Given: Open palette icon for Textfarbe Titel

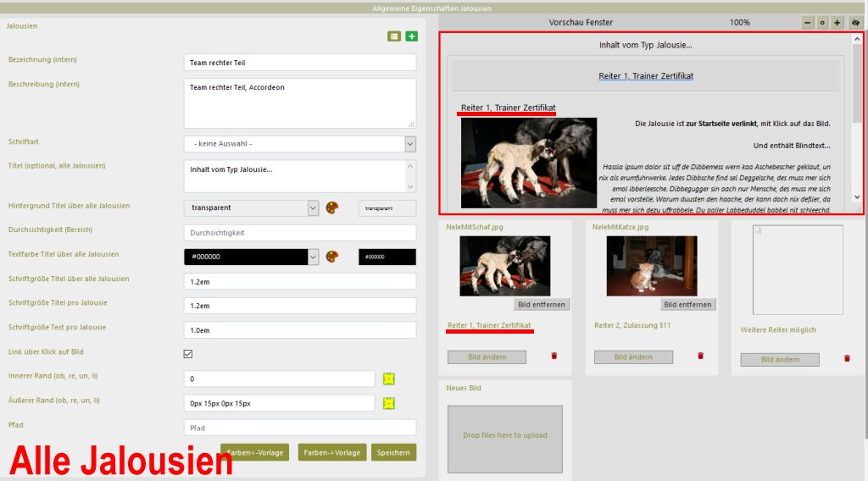Looking at the screenshot, I should click(332, 257).
